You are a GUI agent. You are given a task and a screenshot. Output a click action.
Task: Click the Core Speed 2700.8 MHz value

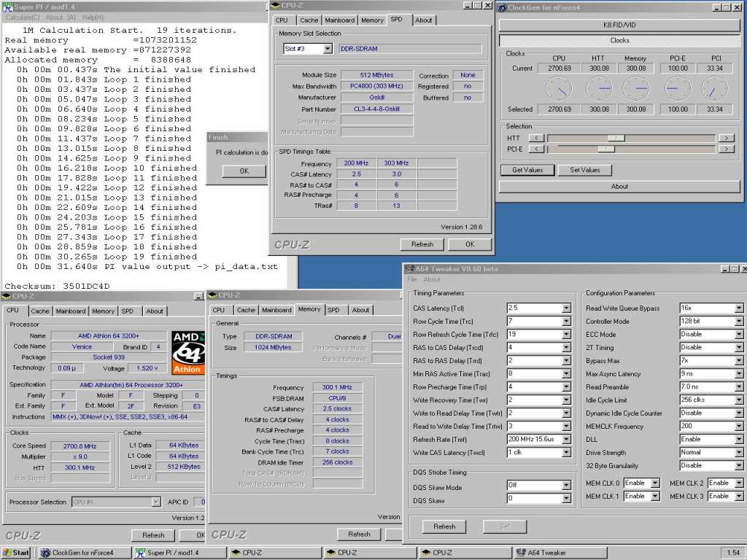coord(80,446)
